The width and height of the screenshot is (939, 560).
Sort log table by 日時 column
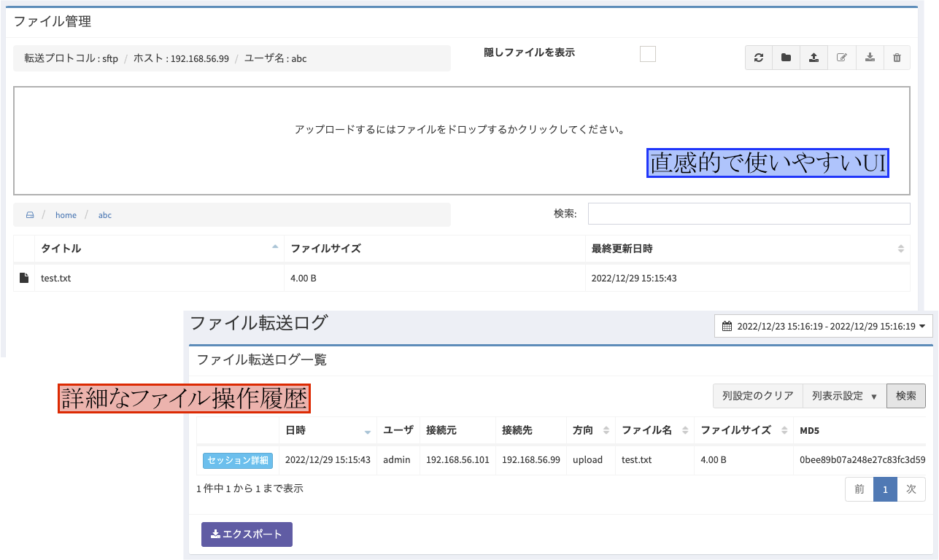point(328,430)
